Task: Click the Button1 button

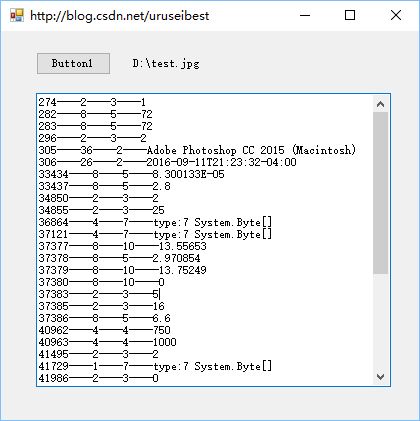Action: pos(73,63)
